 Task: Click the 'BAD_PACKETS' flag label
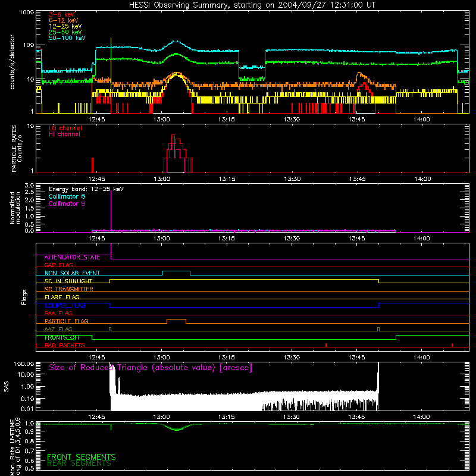(65, 345)
